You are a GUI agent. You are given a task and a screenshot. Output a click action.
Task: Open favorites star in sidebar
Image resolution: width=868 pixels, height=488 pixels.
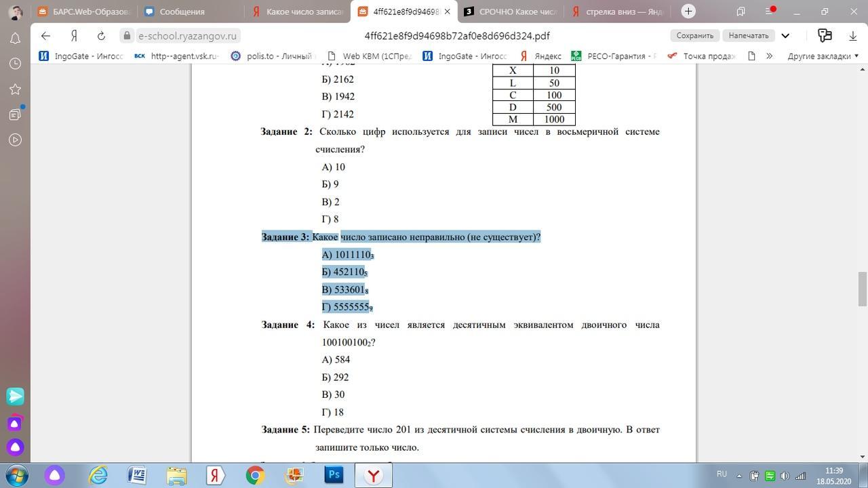click(x=16, y=89)
